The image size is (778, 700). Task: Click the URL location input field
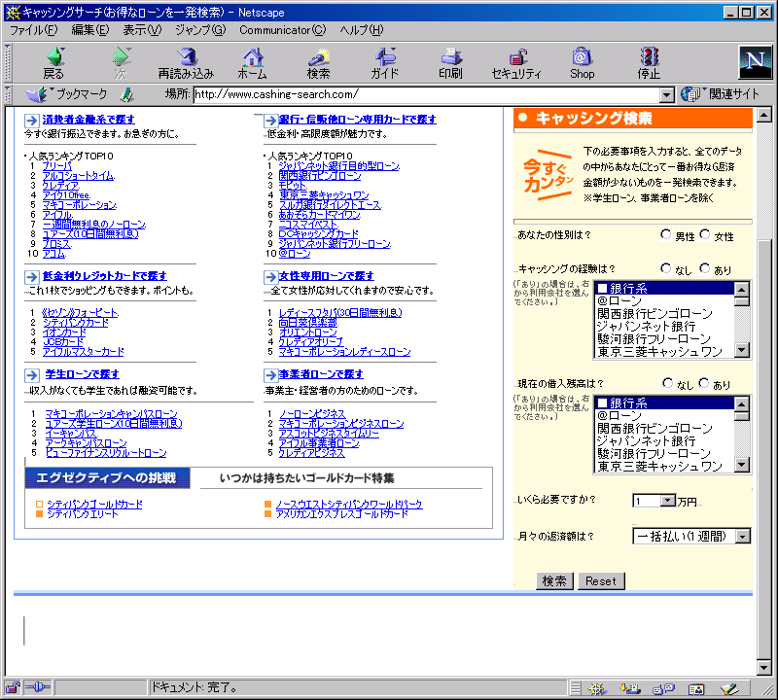coord(427,94)
